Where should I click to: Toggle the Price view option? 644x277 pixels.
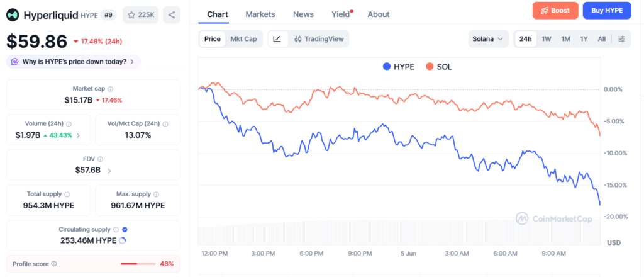[x=213, y=39]
